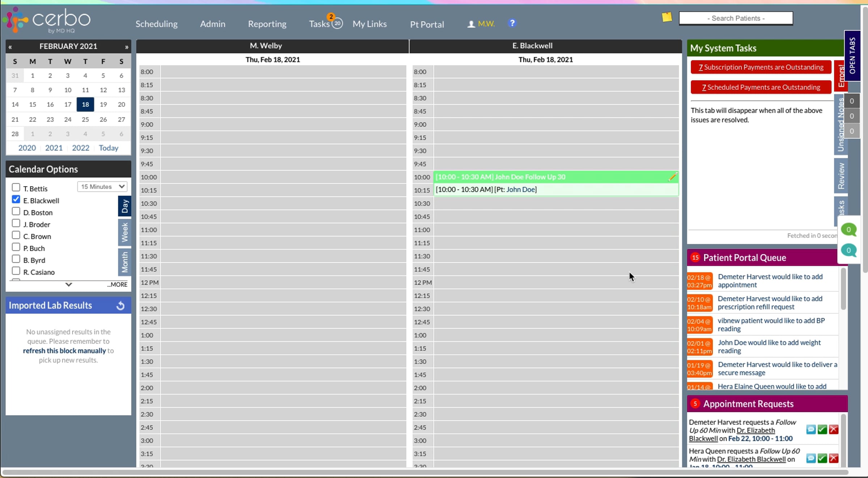The height and width of the screenshot is (478, 868).
Task: Click Appointment Requests badge 5
Action: point(695,404)
